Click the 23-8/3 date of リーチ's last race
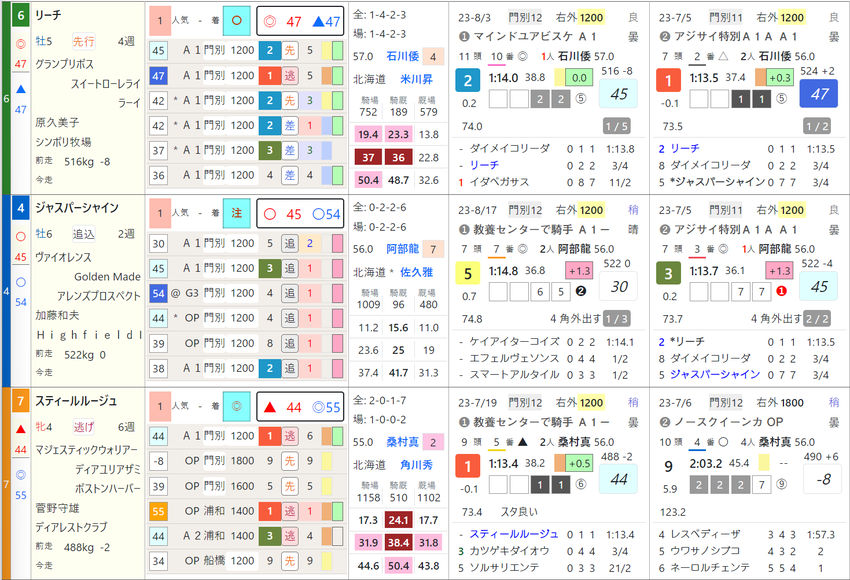 tap(474, 17)
